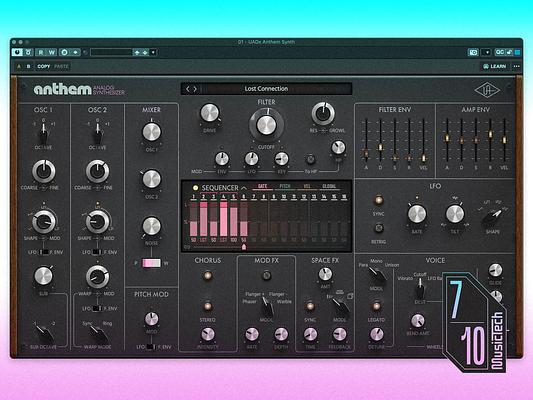Open dropdown next to snapshot camera
Viewport: 533px width, 400px height.
487,52
